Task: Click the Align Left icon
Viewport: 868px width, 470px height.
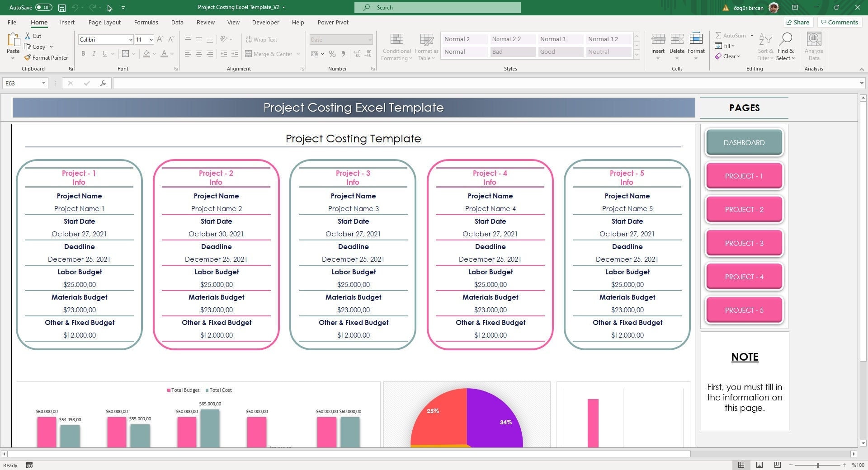Action: (188, 54)
